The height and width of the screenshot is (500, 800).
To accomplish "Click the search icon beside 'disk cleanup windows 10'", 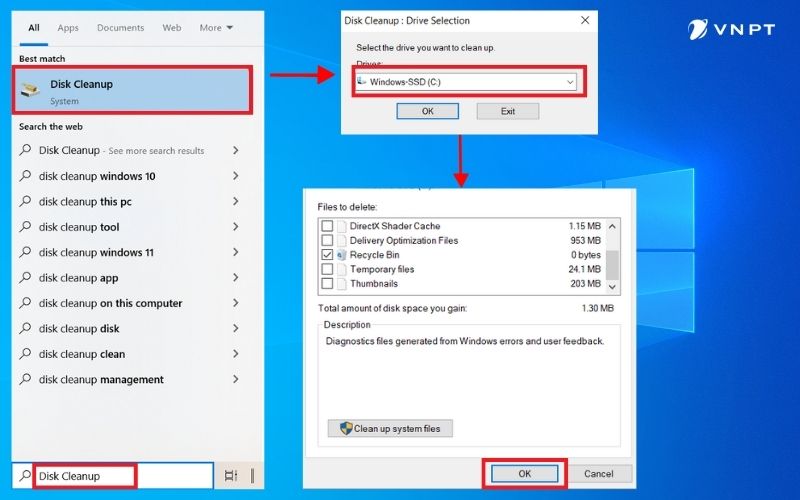I will pyautogui.click(x=27, y=176).
